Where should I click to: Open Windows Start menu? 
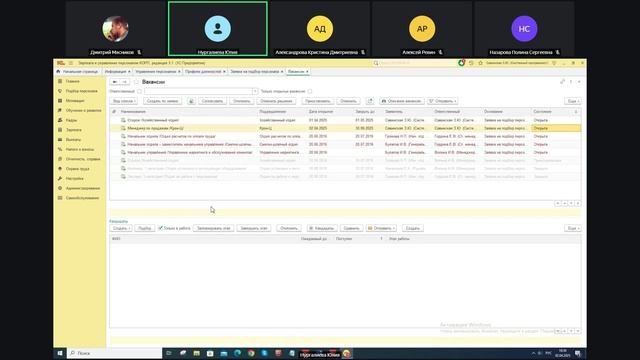click(60, 353)
